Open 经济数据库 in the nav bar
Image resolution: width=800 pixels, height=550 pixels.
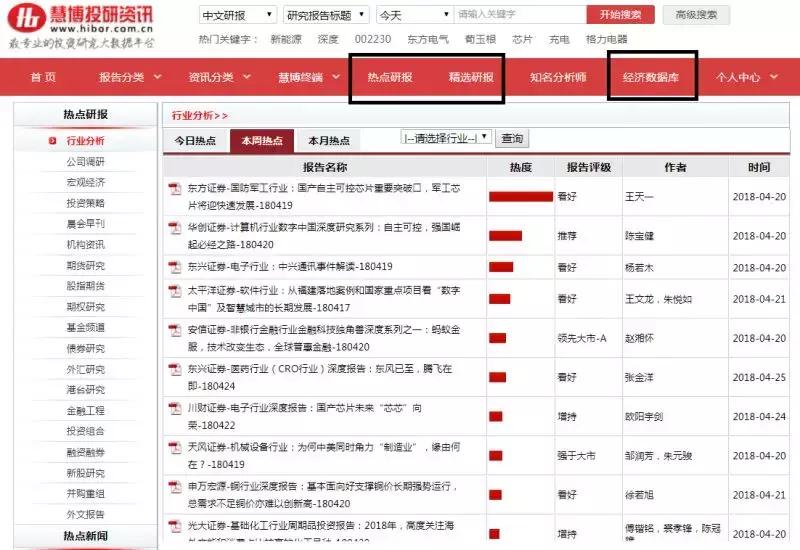tap(651, 77)
